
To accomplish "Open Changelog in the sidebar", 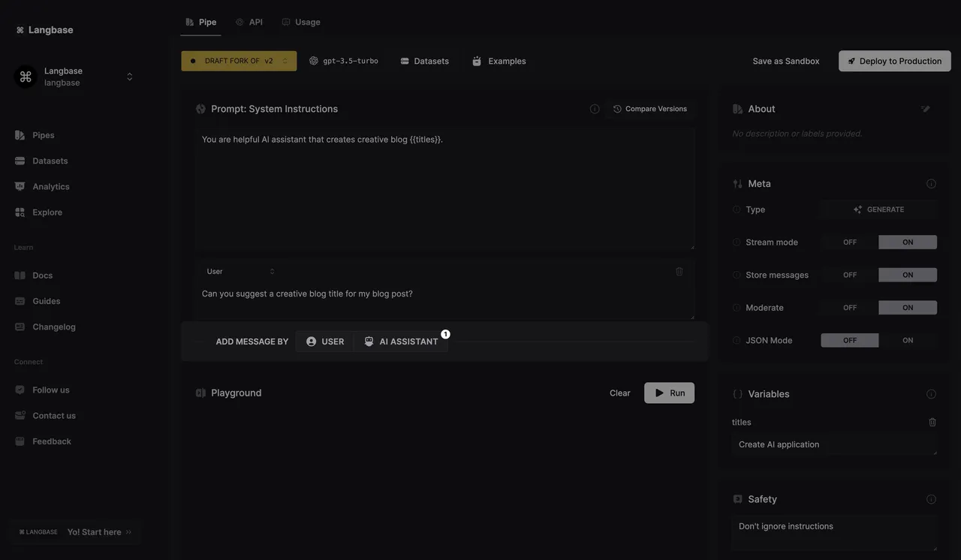I will [53, 327].
